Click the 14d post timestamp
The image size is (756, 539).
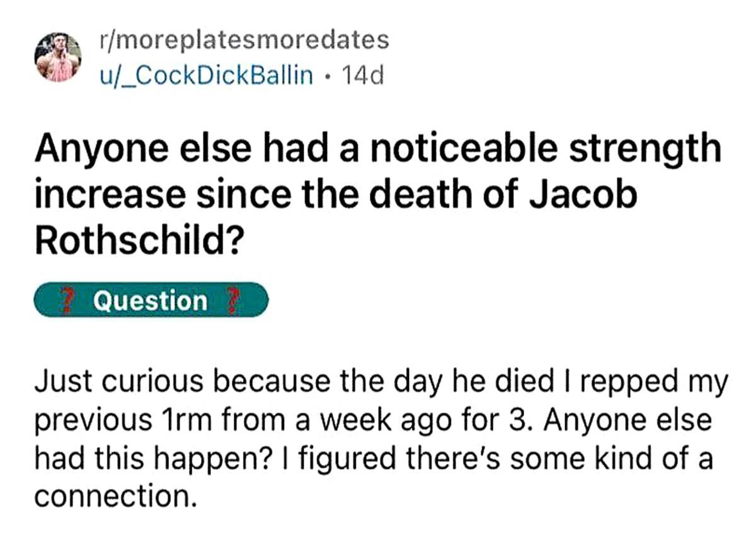[x=361, y=76]
